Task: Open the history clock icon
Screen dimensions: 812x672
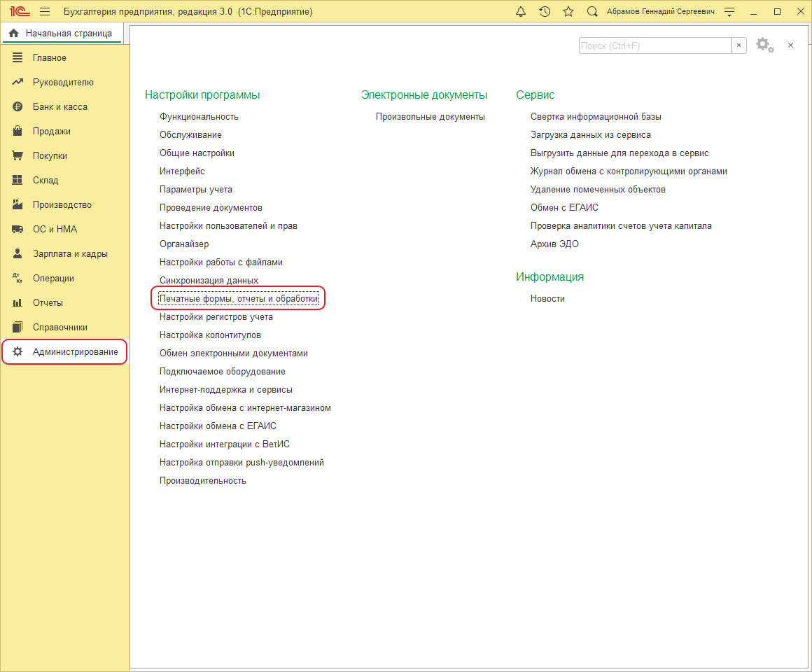Action: (545, 11)
